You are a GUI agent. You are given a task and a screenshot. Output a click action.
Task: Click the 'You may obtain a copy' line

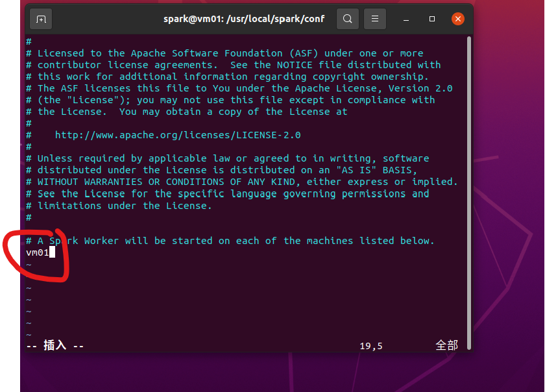pyautogui.click(x=187, y=112)
